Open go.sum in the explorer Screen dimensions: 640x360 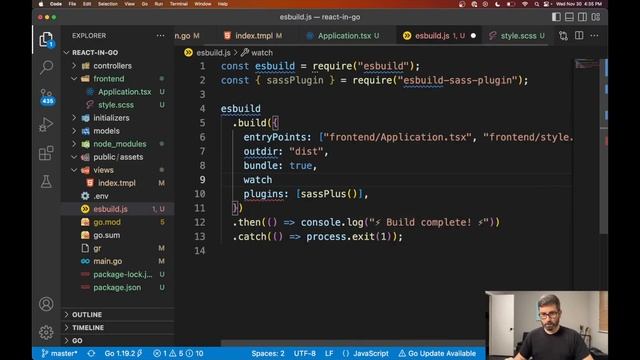(107, 236)
